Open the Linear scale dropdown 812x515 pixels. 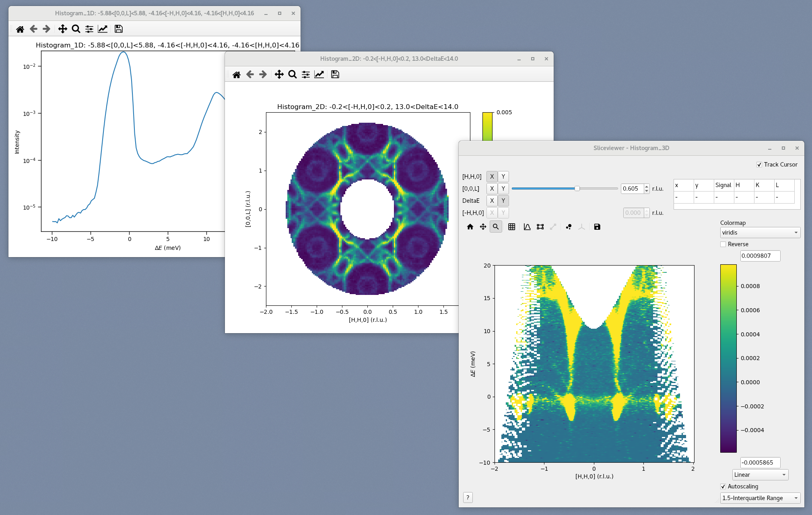[760, 475]
